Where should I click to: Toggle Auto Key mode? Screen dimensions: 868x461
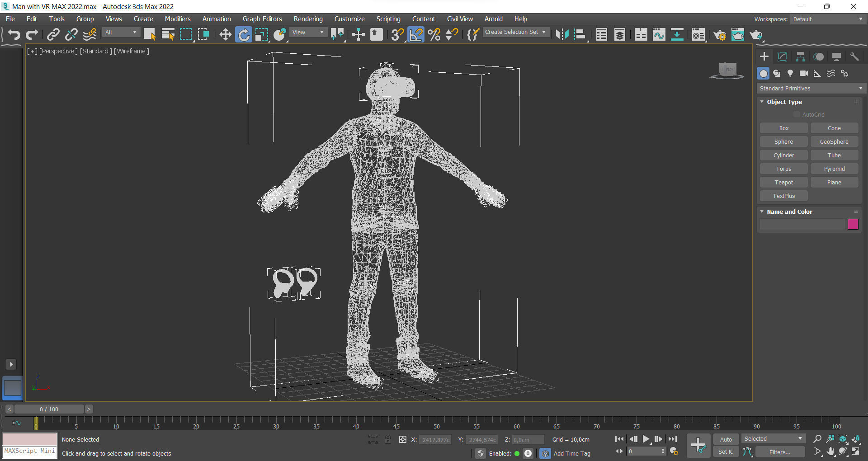726,439
